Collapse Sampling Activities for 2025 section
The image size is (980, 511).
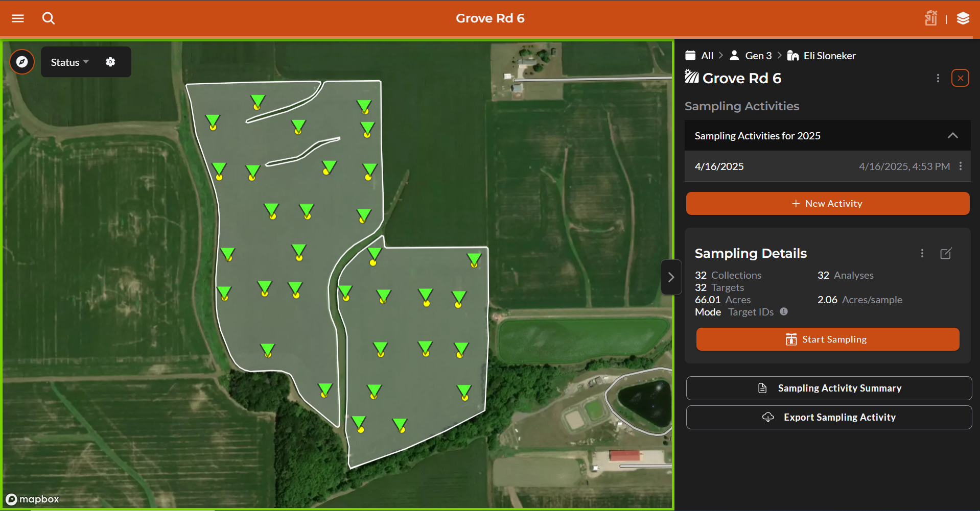click(x=953, y=135)
